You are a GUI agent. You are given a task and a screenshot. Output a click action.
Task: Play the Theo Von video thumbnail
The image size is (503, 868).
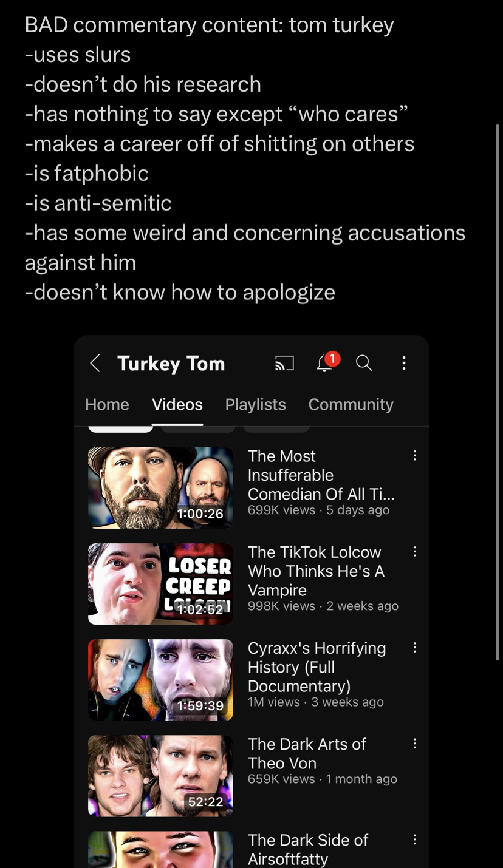click(160, 776)
